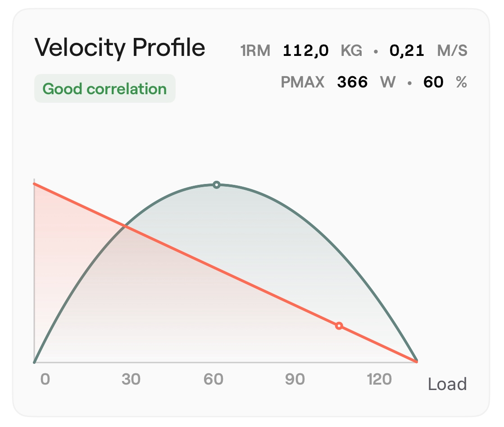Click the 112,0 one-rep max value
Screen dimensions: 504x427
coord(306,51)
